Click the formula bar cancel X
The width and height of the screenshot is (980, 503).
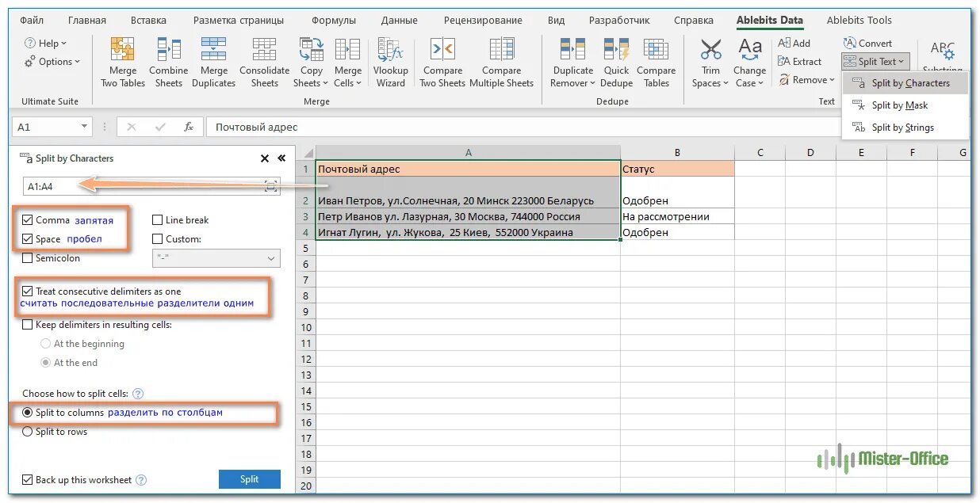click(132, 127)
